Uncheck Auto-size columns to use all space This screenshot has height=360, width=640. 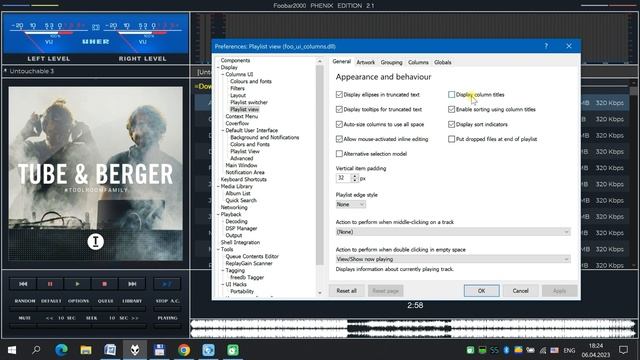coord(339,124)
